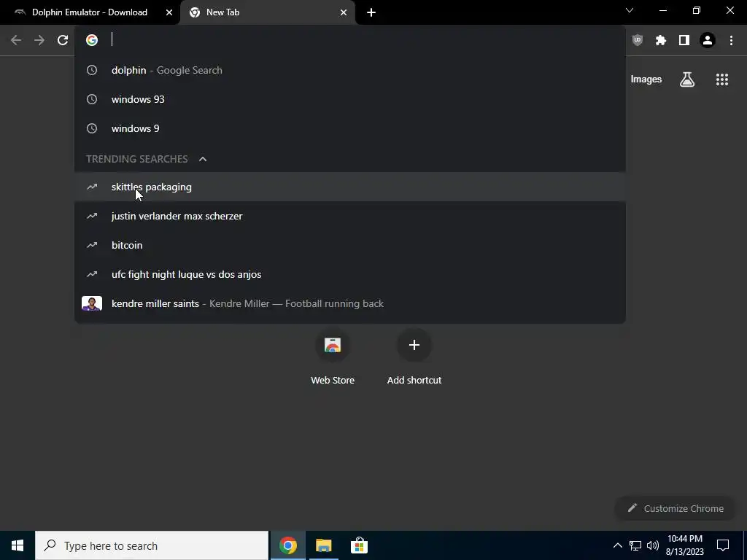Open the Windows Start menu
This screenshot has height=560, width=747.
18,545
